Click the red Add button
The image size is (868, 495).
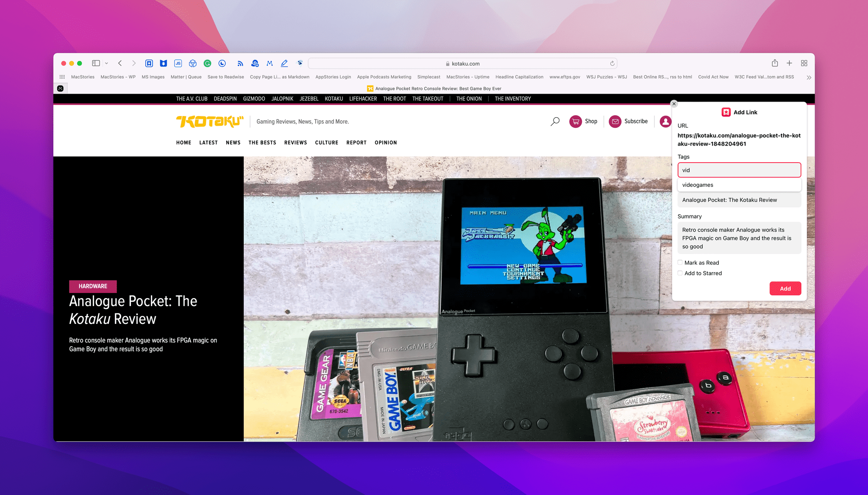point(785,288)
